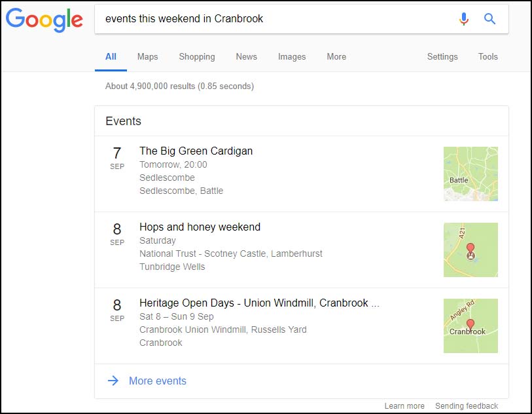This screenshot has width=532, height=414.
Task: Open the Cranbrook map thumbnail
Action: click(x=470, y=326)
